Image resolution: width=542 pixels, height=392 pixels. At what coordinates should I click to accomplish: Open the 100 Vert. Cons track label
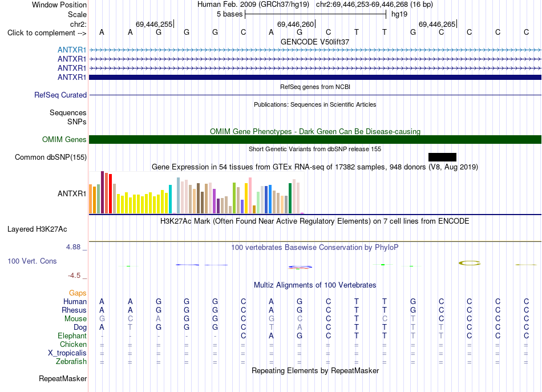coord(32,261)
